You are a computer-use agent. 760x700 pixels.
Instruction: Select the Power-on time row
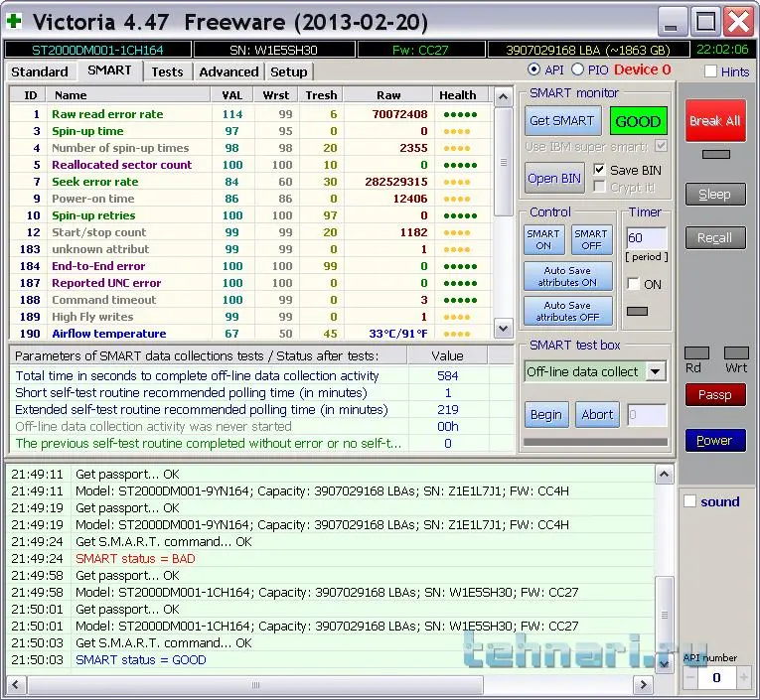pyautogui.click(x=250, y=199)
